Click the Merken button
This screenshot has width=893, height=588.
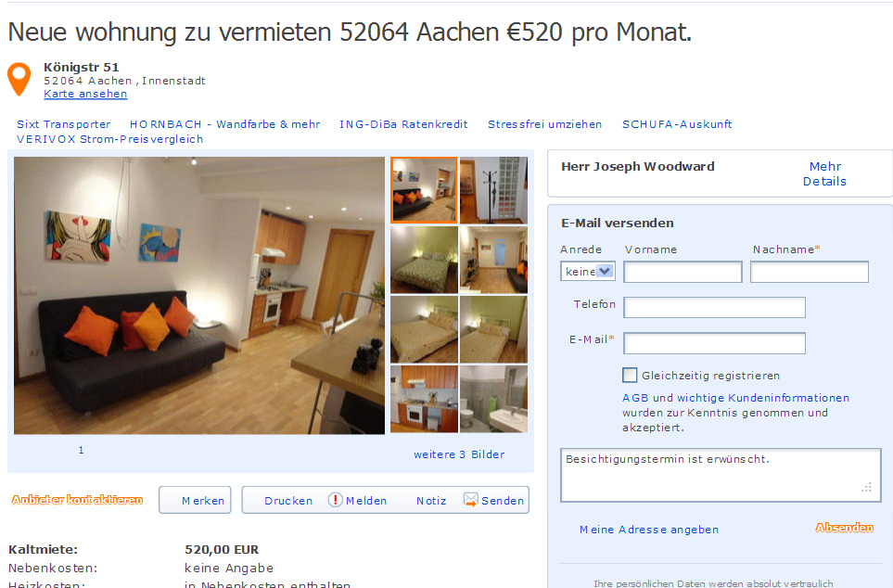click(195, 500)
